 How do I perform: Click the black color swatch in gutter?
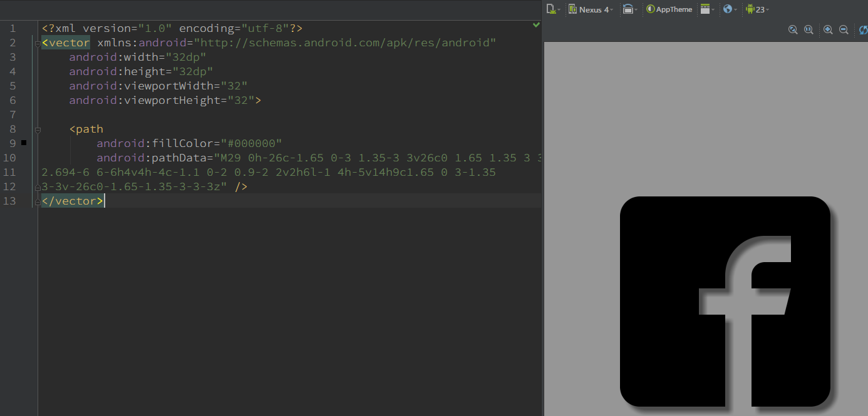point(24,143)
